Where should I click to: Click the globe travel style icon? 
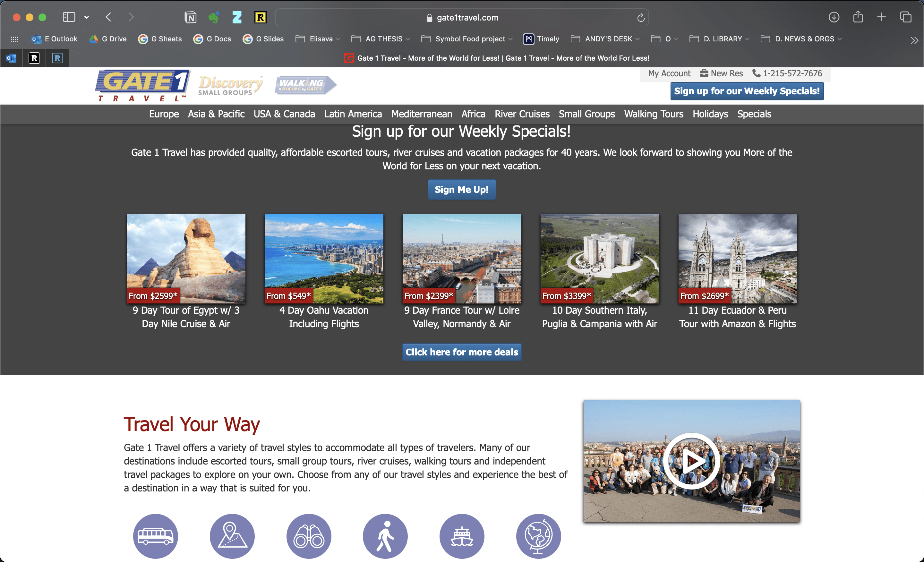point(538,536)
